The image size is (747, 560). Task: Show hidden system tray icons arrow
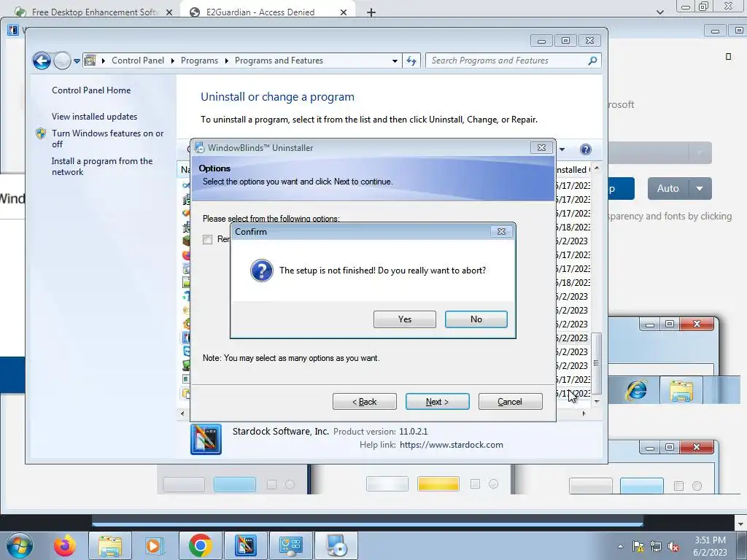(620, 546)
